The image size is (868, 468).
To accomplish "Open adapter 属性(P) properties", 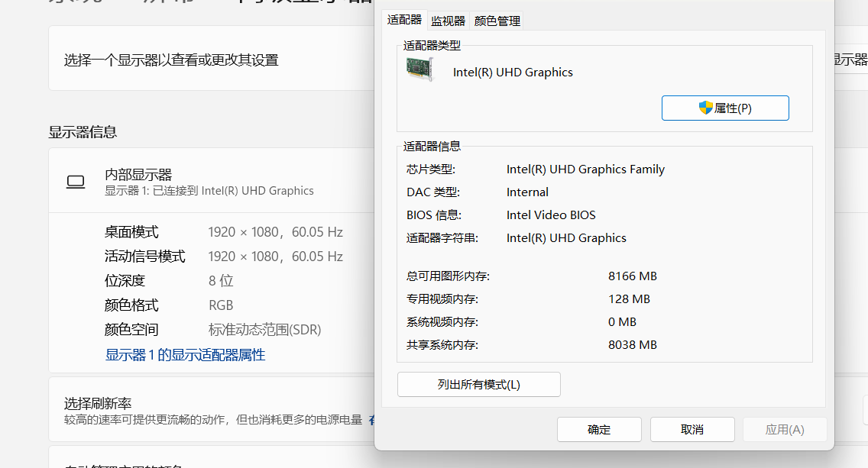I will click(725, 108).
